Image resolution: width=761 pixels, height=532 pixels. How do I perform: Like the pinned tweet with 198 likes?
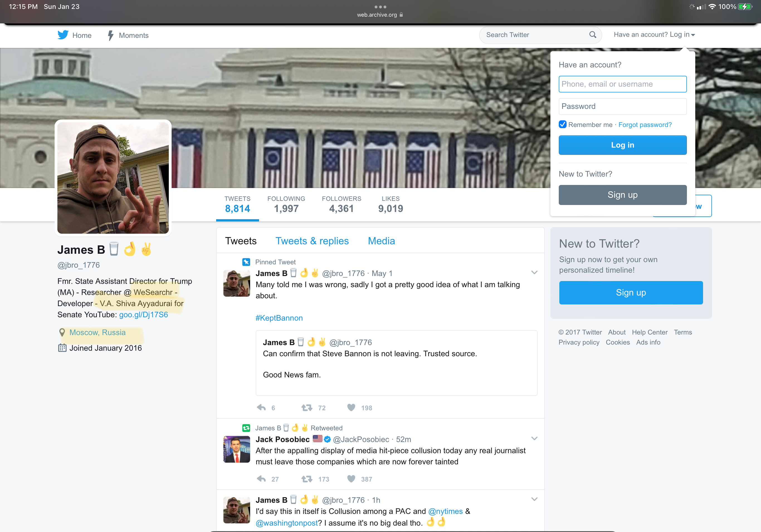pos(351,407)
